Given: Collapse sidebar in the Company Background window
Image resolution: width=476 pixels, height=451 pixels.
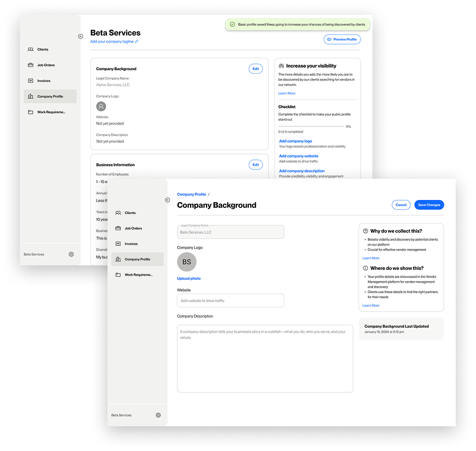Looking at the screenshot, I should pos(167,200).
